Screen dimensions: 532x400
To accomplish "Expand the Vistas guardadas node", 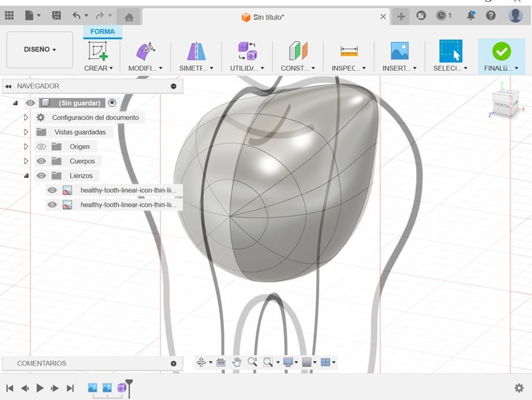I will 26,132.
